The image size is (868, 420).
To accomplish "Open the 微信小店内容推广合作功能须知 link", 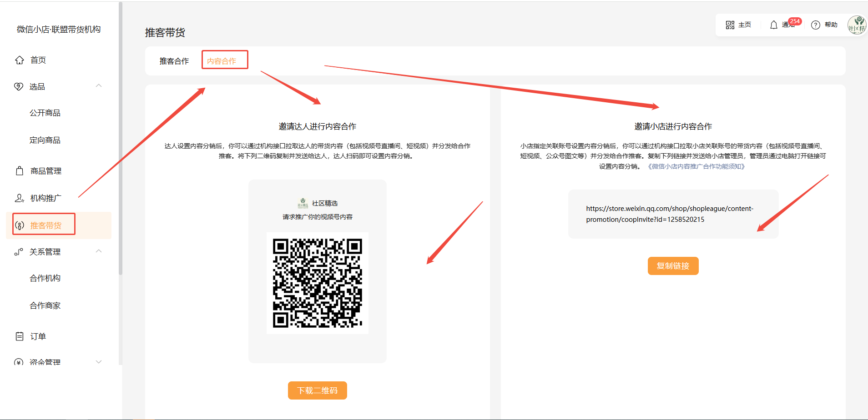I will [x=696, y=166].
